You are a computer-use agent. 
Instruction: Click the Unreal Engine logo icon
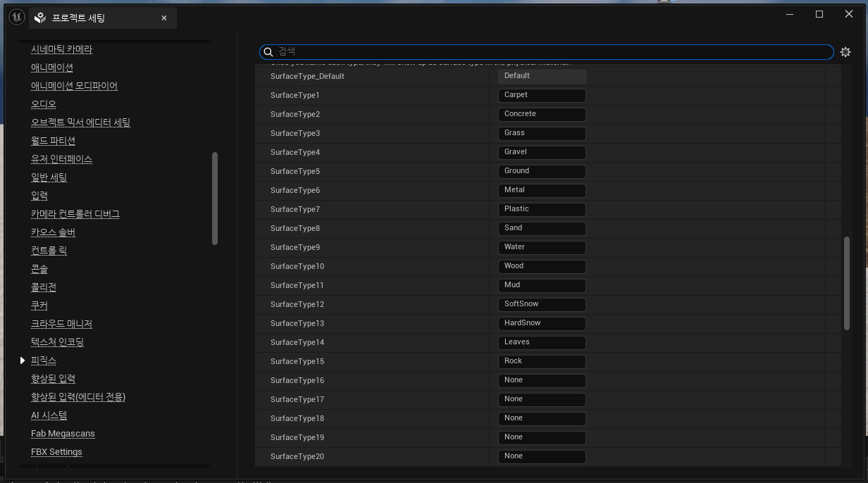pyautogui.click(x=17, y=18)
